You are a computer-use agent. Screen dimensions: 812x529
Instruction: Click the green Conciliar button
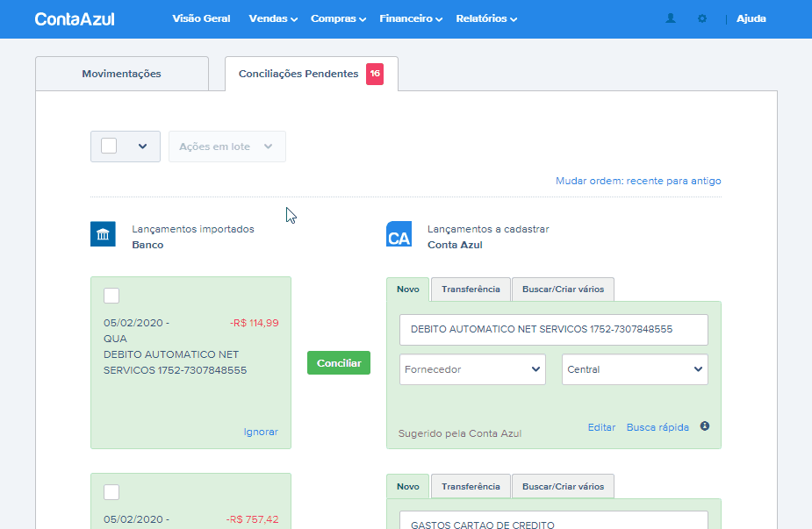(339, 363)
